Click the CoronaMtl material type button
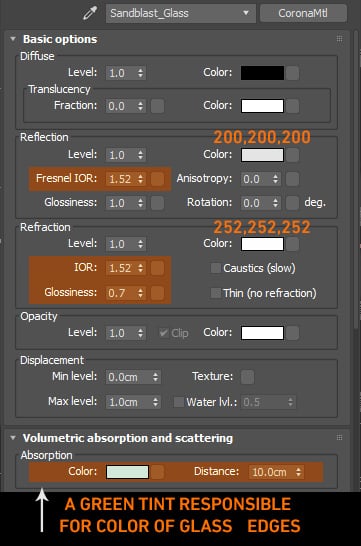This screenshot has height=546, width=361. pos(303,13)
